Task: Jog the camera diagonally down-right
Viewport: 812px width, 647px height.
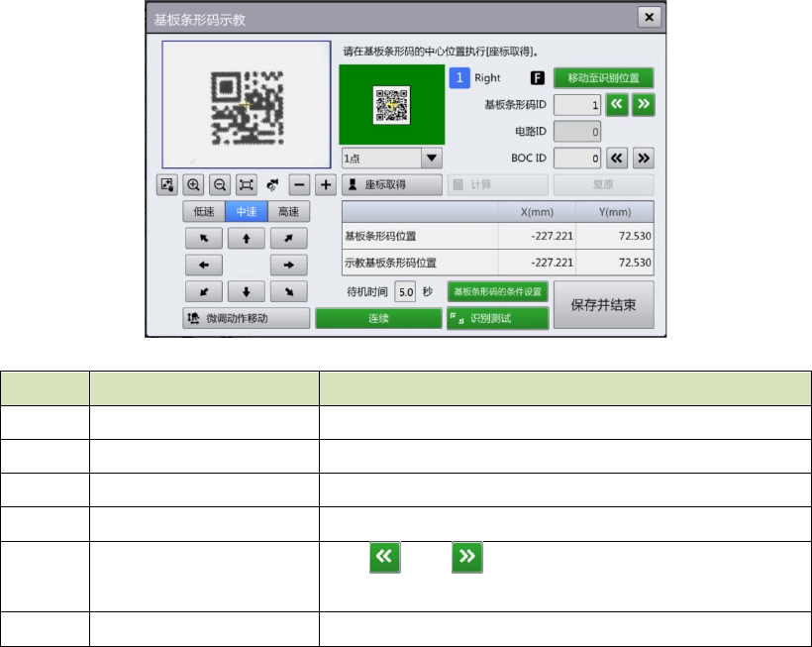Action: pyautogui.click(x=288, y=292)
